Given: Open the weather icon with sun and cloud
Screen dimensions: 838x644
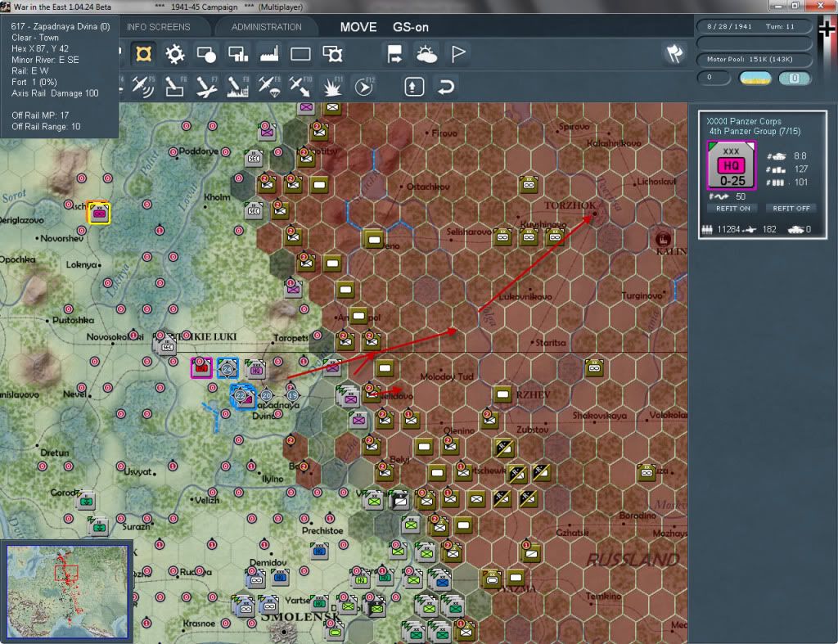Looking at the screenshot, I should [x=426, y=54].
